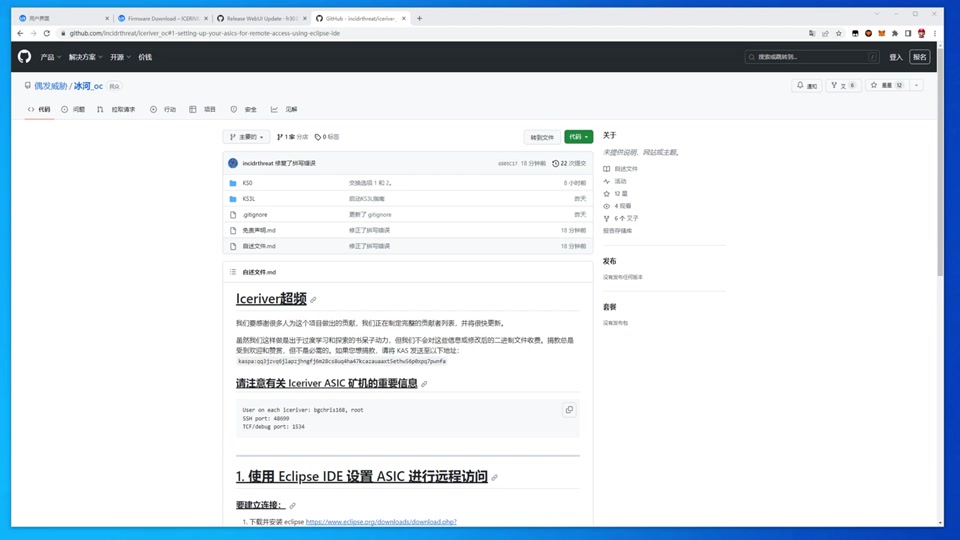Open 自述文件 link in About sidebar
Image resolution: width=960 pixels, height=540 pixels.
point(620,168)
